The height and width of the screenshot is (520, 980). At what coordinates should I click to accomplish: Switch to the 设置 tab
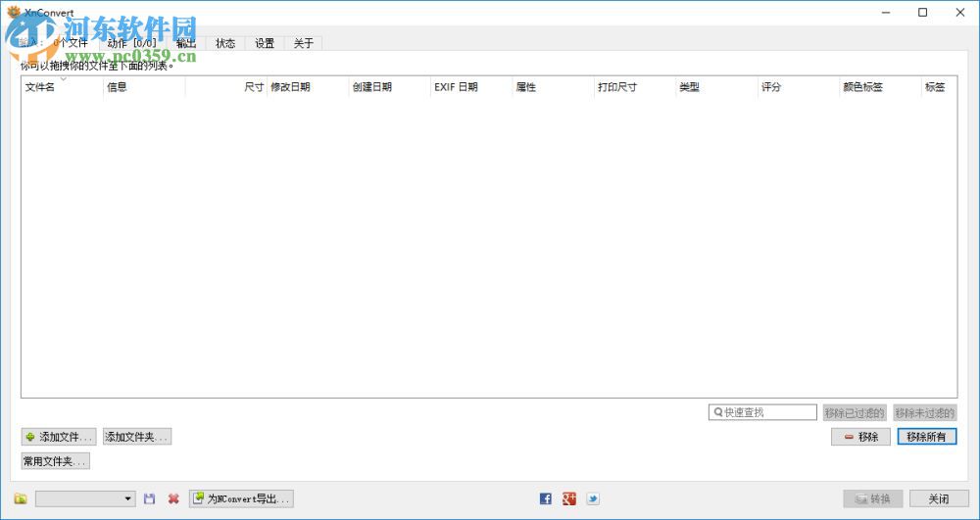point(265,43)
